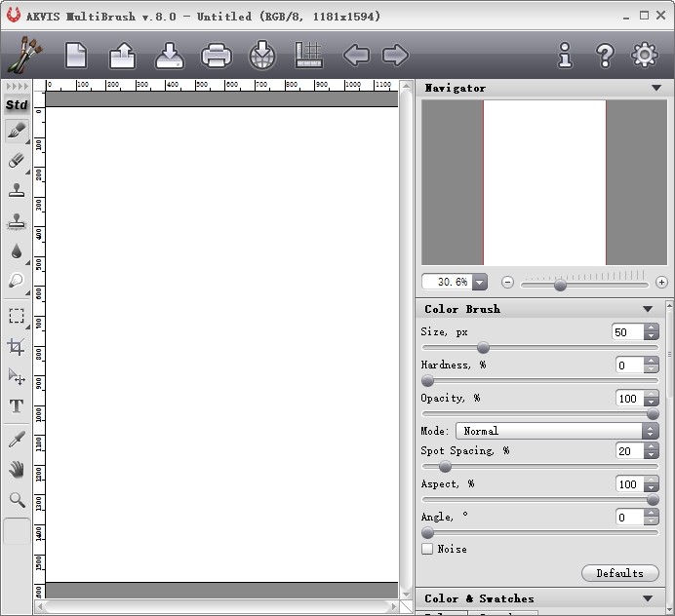This screenshot has height=616, width=675.
Task: Select the Crop tool
Action: (x=17, y=346)
